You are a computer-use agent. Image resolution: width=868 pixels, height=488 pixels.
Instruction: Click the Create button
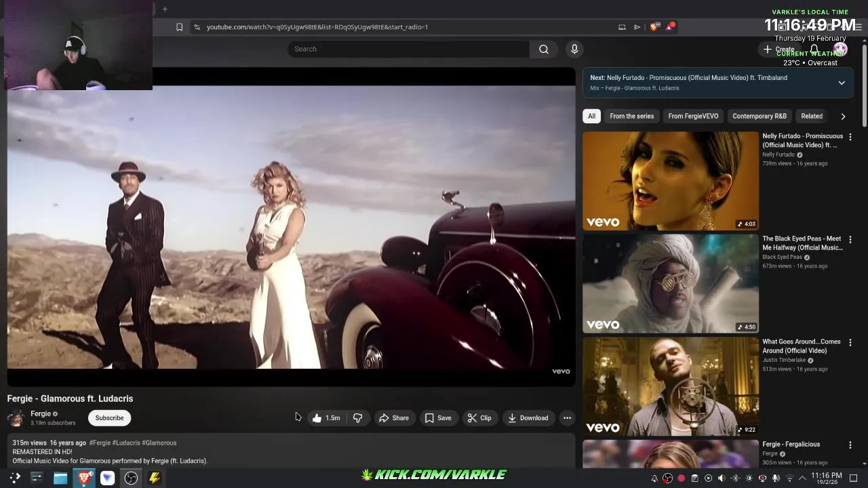coord(778,49)
